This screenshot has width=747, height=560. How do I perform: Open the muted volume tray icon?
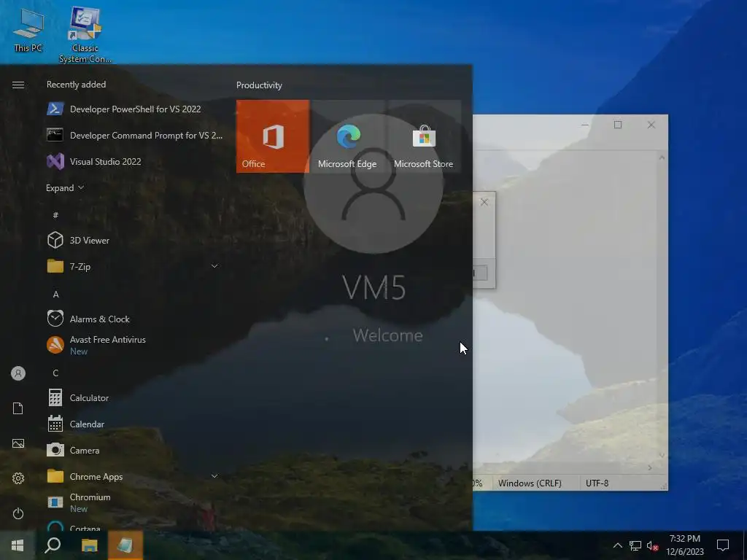point(652,545)
